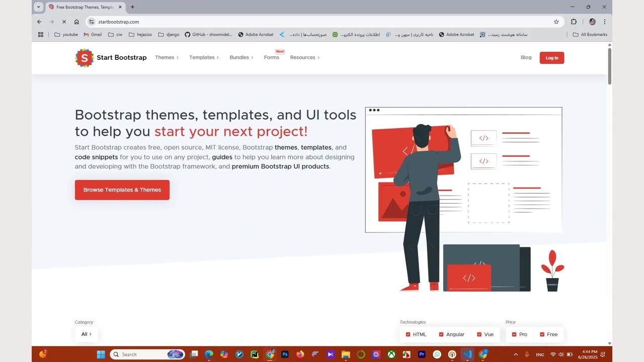Screen dimensions: 644x362
Task: Open Task View on the taskbar
Action: tap(194, 354)
